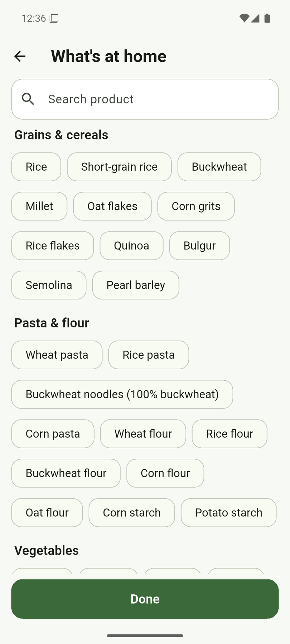Select the Potato starch chip
This screenshot has width=290, height=644.
(228, 512)
